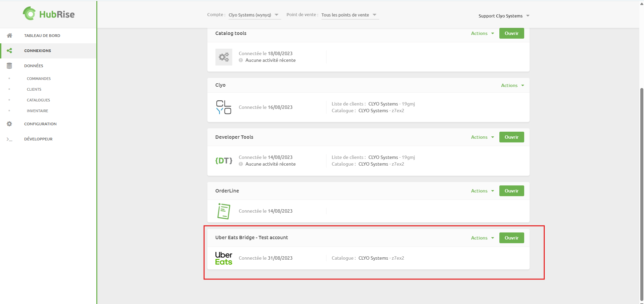
Task: Expand the Support Clyo Systems user menu
Action: point(503,16)
